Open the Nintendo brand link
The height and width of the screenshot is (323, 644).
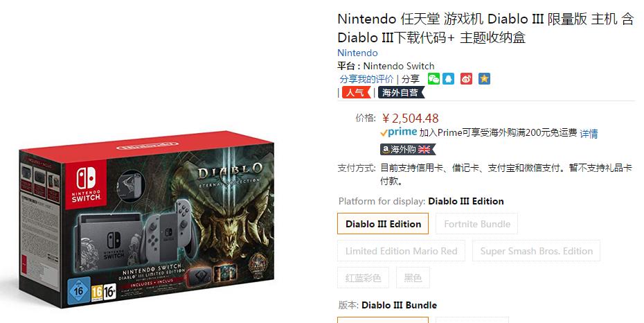point(357,53)
